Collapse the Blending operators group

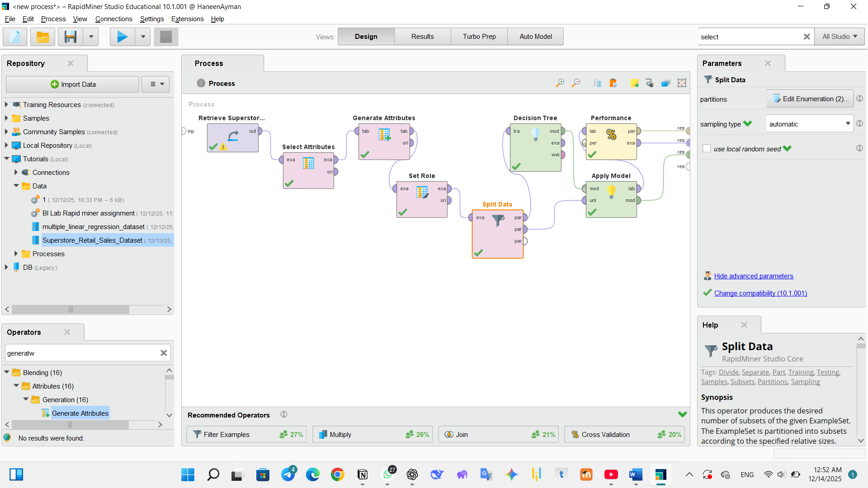(x=7, y=372)
